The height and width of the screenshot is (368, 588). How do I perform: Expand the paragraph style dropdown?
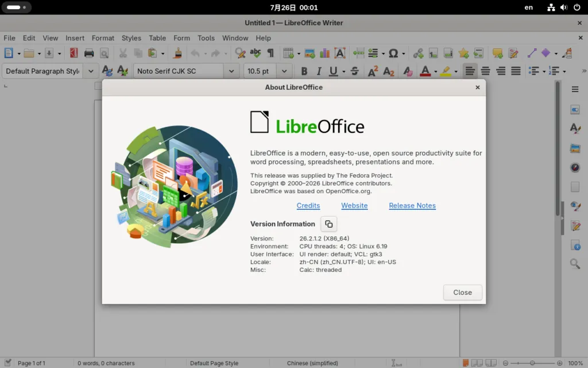pyautogui.click(x=91, y=71)
